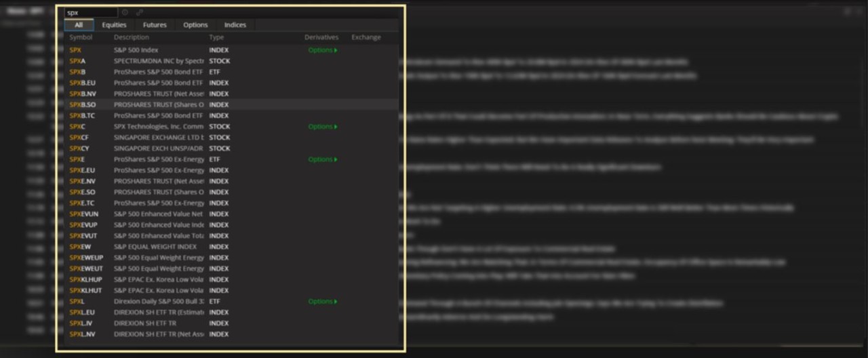Viewport: 868px width, 358px height.
Task: Select the SPXE.TC row
Action: tap(231, 203)
